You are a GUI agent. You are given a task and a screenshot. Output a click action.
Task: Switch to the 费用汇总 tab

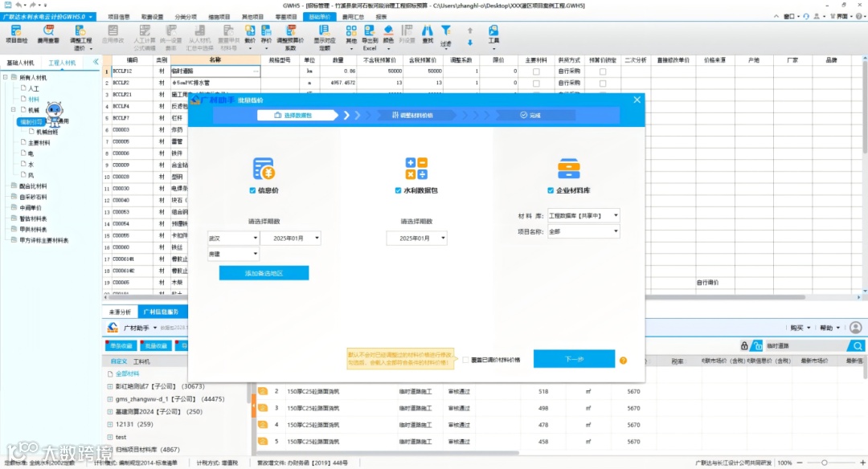[353, 17]
